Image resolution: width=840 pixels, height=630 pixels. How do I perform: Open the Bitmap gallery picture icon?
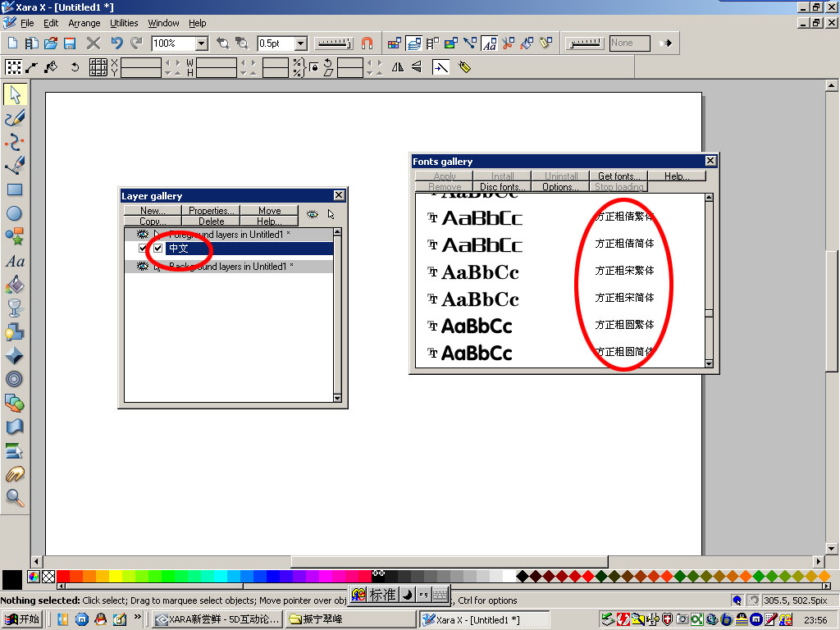point(451,43)
